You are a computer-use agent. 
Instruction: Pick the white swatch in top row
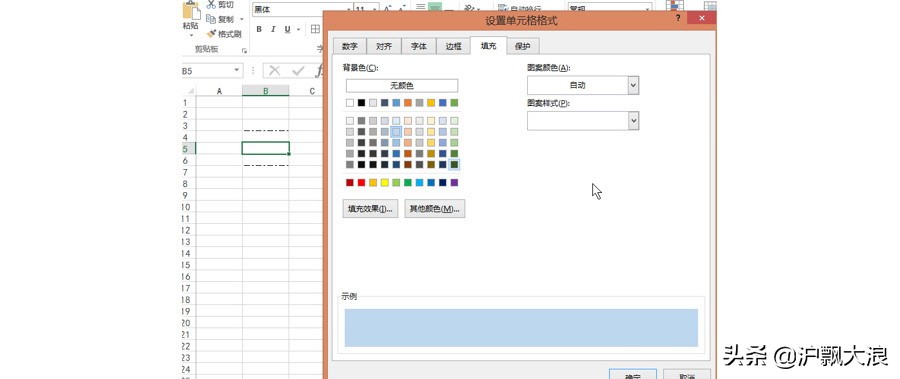pos(350,103)
